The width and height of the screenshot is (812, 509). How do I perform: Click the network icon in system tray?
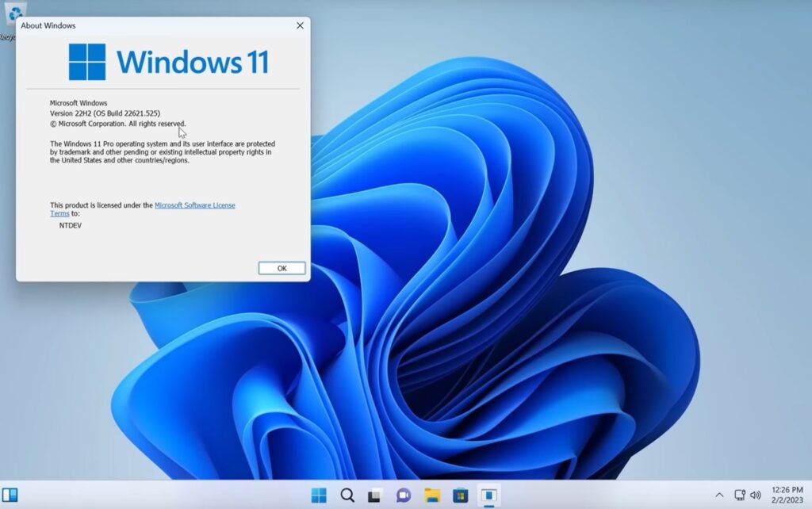tap(740, 496)
